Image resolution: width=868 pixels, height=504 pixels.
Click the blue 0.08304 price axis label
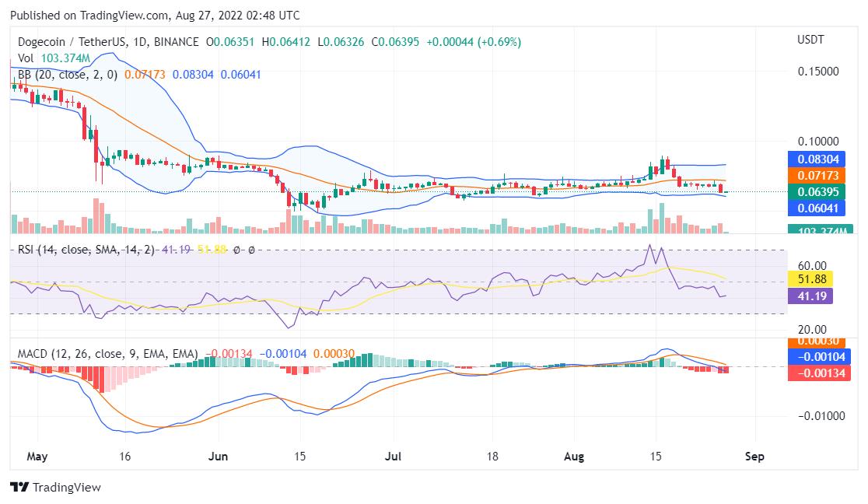click(817, 159)
